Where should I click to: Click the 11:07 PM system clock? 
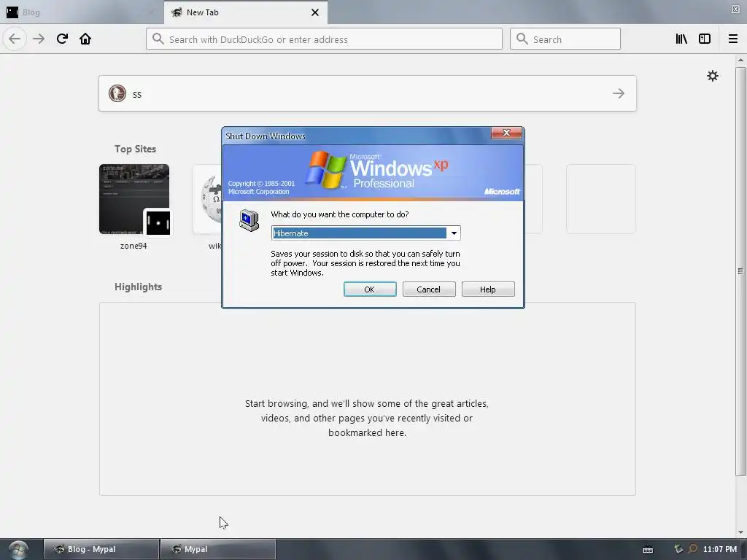tap(720, 549)
